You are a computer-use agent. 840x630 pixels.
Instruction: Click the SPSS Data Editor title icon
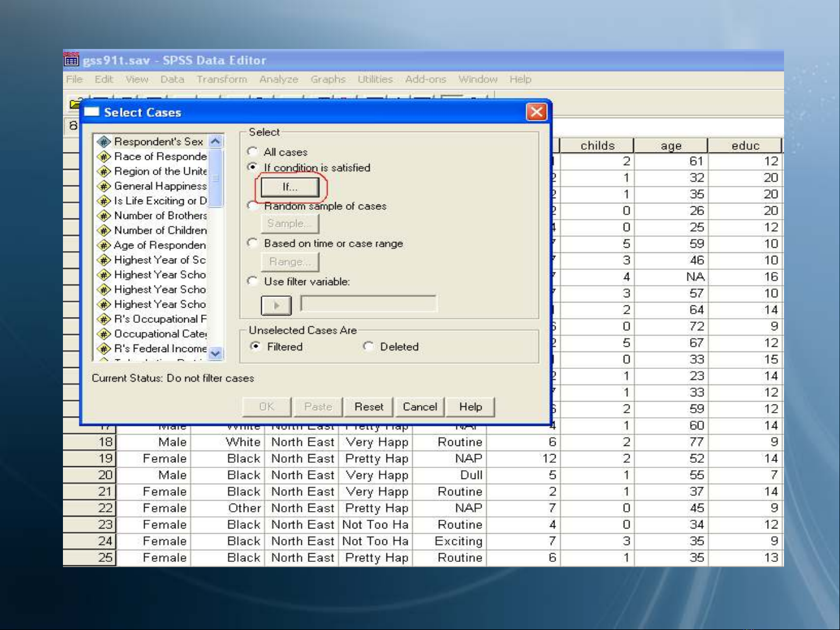[71, 60]
